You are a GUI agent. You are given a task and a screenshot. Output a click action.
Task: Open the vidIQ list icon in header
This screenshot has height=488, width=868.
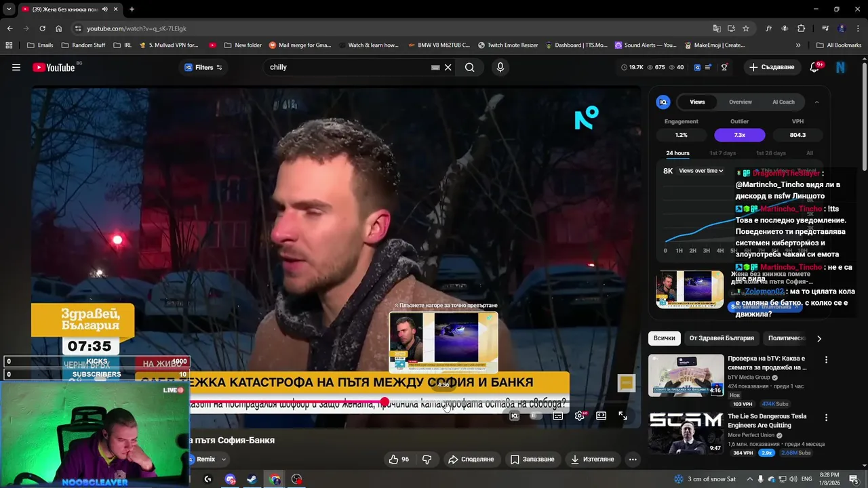click(x=709, y=67)
